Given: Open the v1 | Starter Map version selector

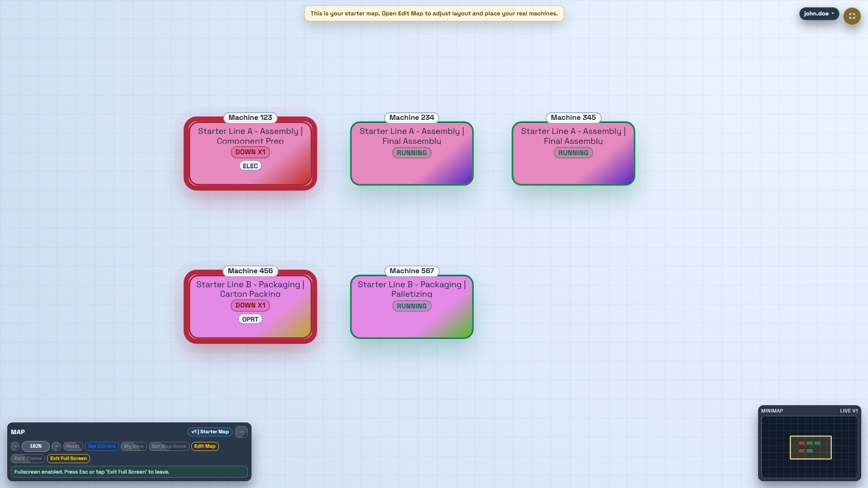Looking at the screenshot, I should (210, 431).
